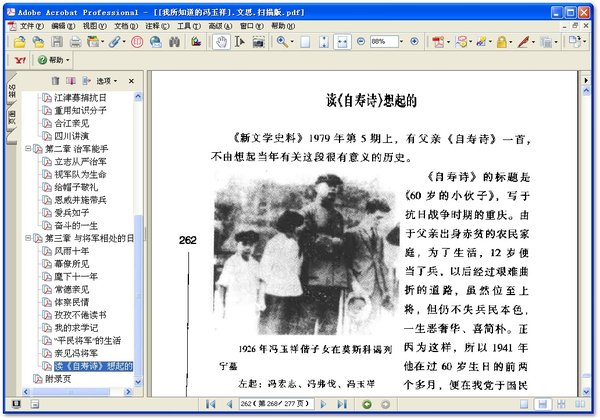Open the 亲见冯将军 bookmark
Screen dimensions: 600x420
point(76,353)
